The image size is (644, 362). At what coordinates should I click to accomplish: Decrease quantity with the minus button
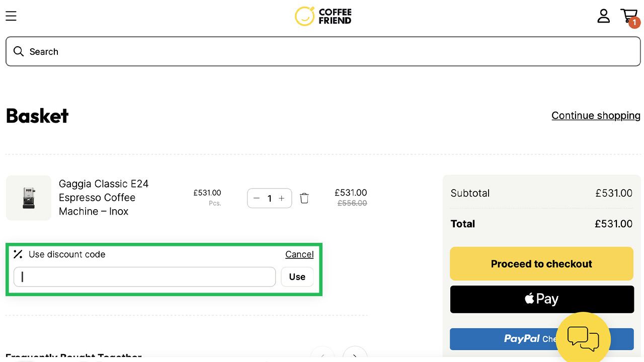click(x=257, y=199)
